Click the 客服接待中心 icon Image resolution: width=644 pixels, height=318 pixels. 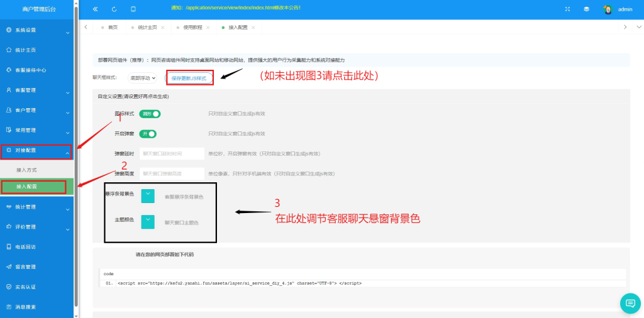pos(9,70)
